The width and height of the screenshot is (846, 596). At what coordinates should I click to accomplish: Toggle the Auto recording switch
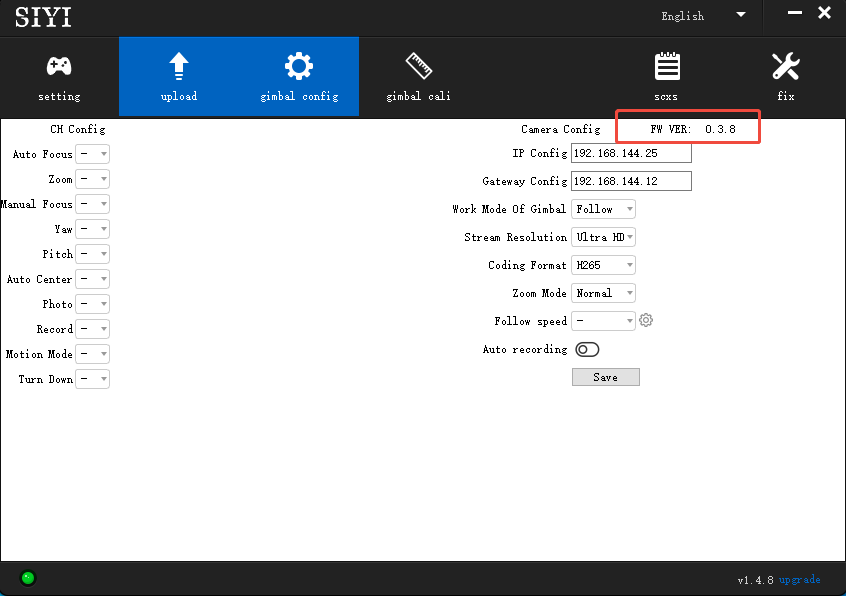[x=587, y=349]
